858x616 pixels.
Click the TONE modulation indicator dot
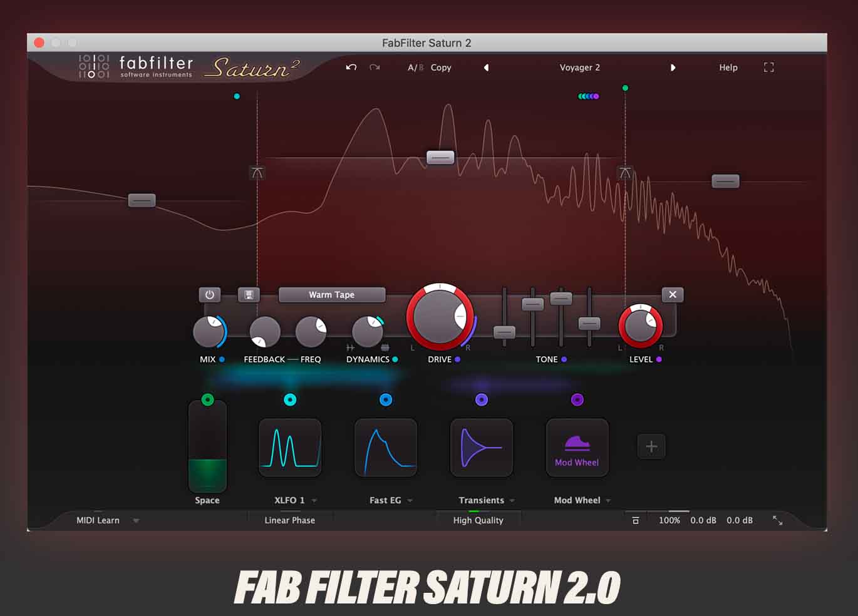pos(564,359)
